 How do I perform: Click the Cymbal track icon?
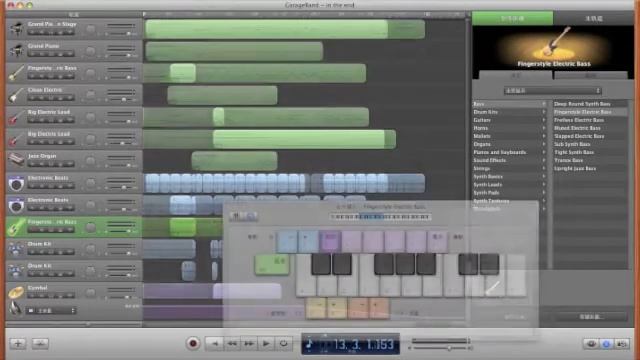[x=16, y=293]
